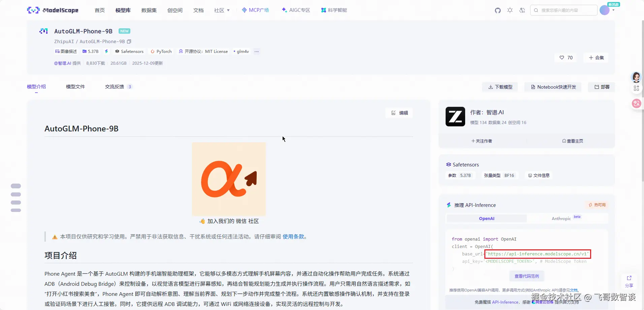Click 关注作者 to follow author
644x310 pixels.
tap(482, 141)
